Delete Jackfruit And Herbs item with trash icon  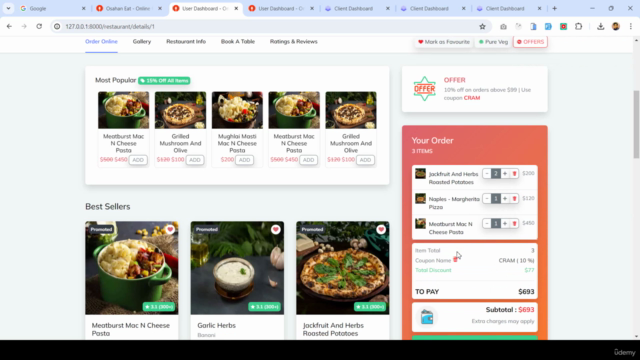(x=514, y=173)
